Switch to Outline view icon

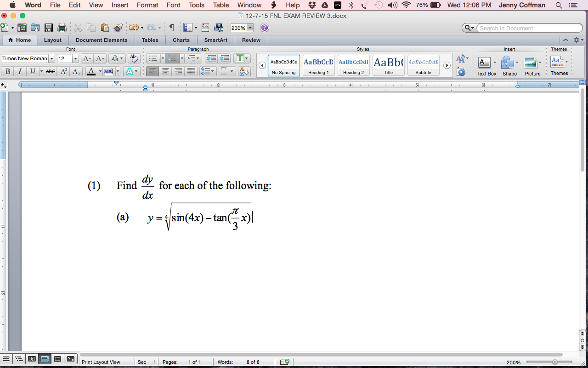tap(19, 359)
